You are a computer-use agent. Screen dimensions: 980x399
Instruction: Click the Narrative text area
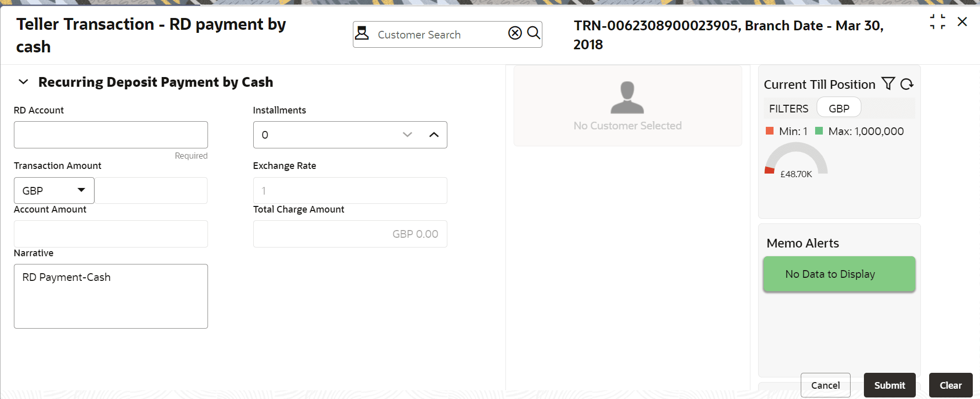click(111, 296)
